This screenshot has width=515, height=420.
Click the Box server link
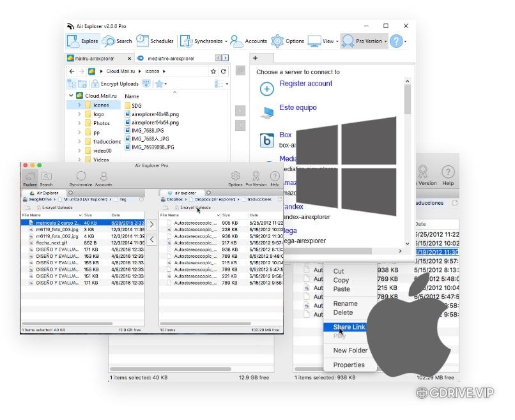286,135
